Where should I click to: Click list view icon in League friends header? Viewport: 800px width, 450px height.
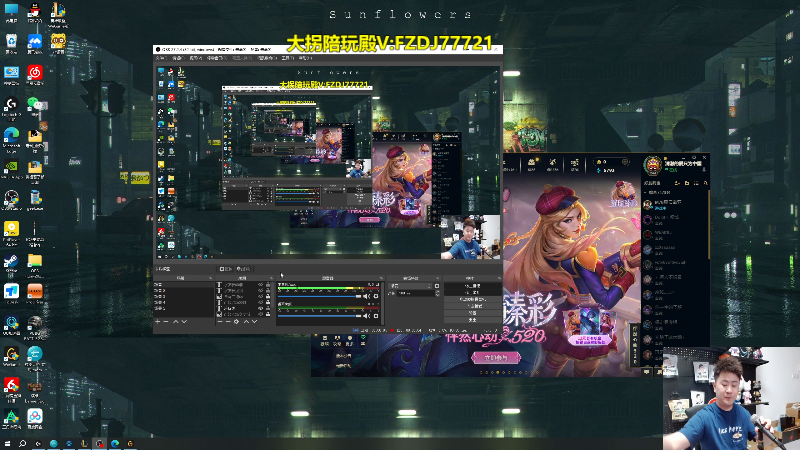pyautogui.click(x=696, y=183)
